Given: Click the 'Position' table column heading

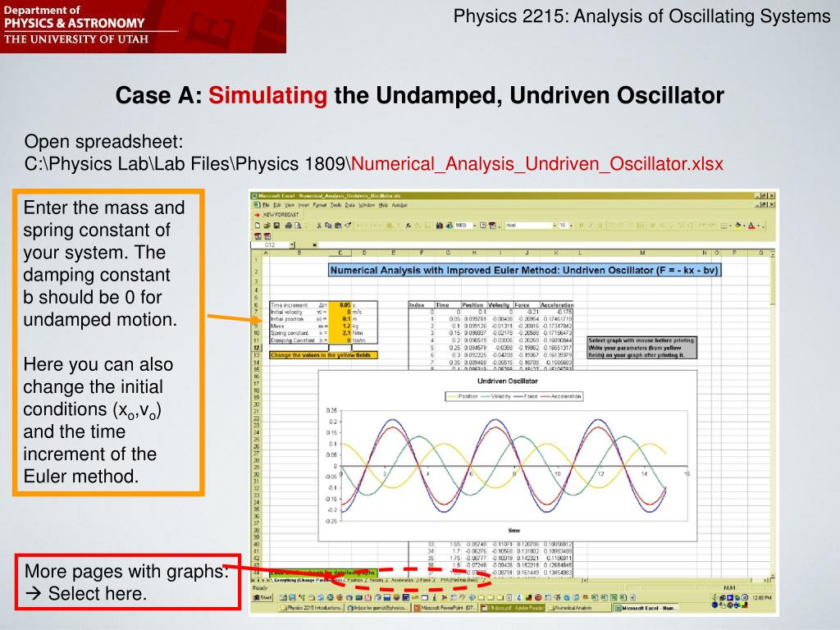Looking at the screenshot, I should [x=473, y=305].
